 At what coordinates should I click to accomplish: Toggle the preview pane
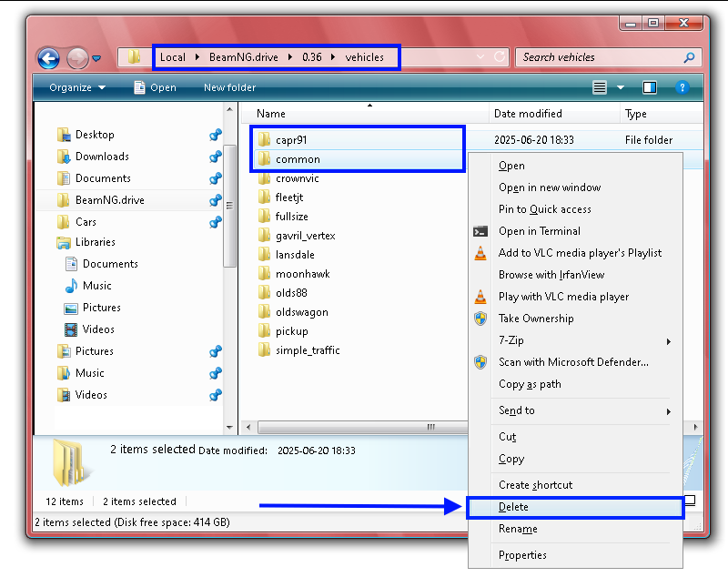pyautogui.click(x=650, y=87)
